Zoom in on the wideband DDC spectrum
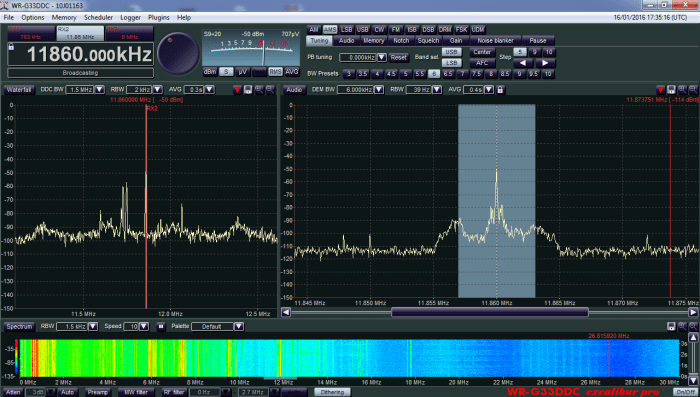The height and width of the screenshot is (397, 700). pyautogui.click(x=259, y=90)
